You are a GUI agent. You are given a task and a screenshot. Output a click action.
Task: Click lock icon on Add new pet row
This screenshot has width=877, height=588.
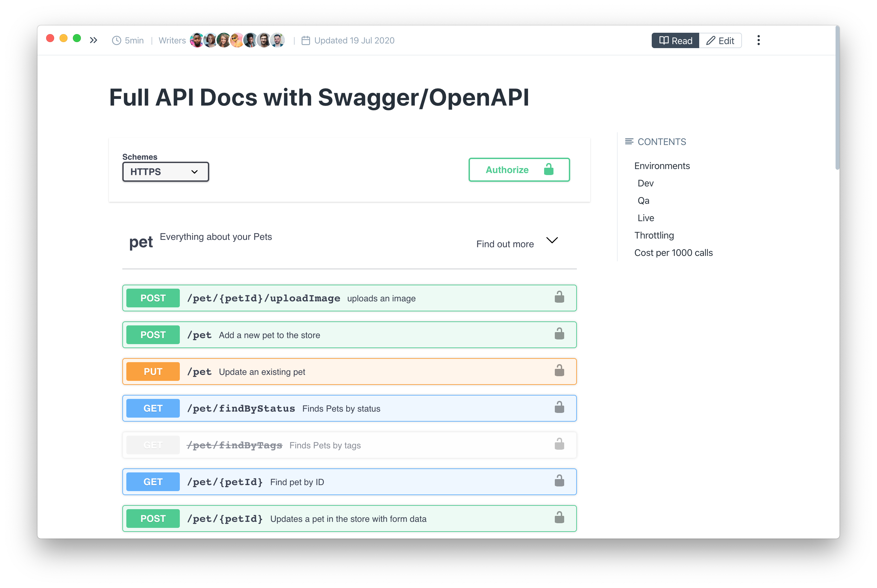point(559,334)
